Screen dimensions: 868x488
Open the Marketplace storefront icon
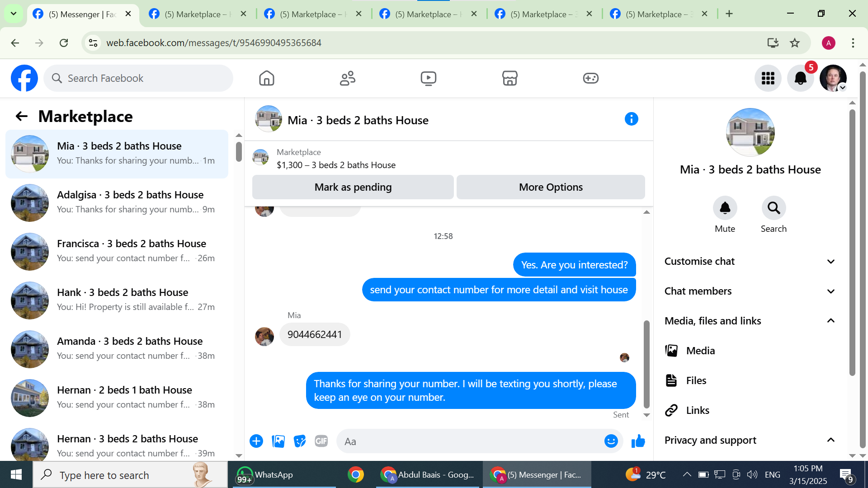pyautogui.click(x=509, y=78)
